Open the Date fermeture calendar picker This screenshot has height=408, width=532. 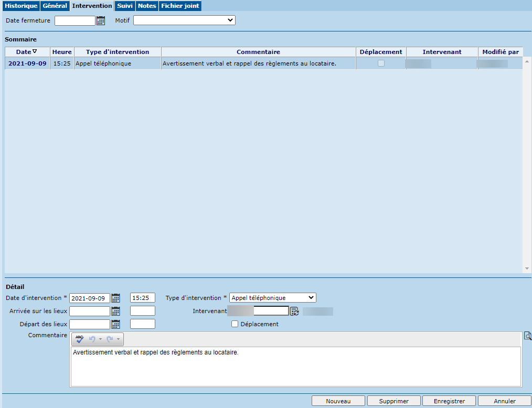(101, 20)
